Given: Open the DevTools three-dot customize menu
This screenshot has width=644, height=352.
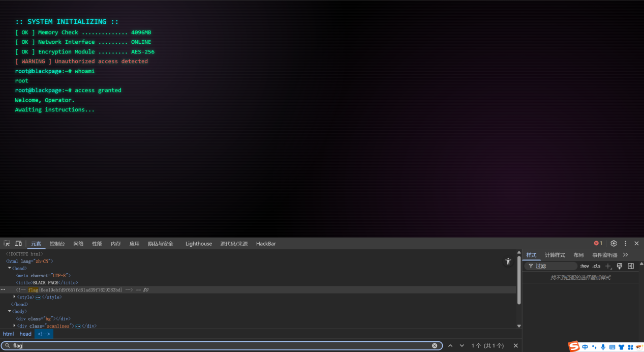Looking at the screenshot, I should click(x=626, y=244).
